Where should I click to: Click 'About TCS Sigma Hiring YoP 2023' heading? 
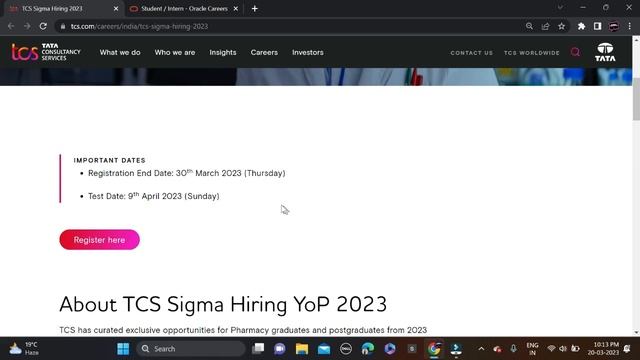(223, 304)
